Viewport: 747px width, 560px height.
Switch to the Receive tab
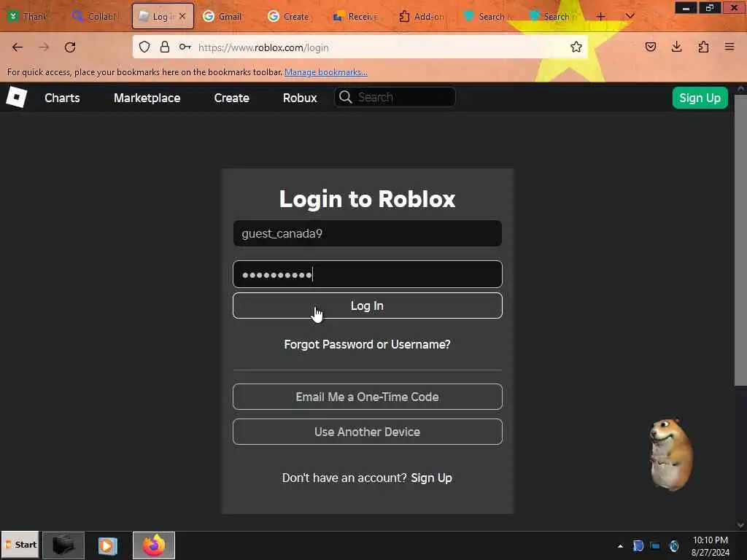[355, 16]
